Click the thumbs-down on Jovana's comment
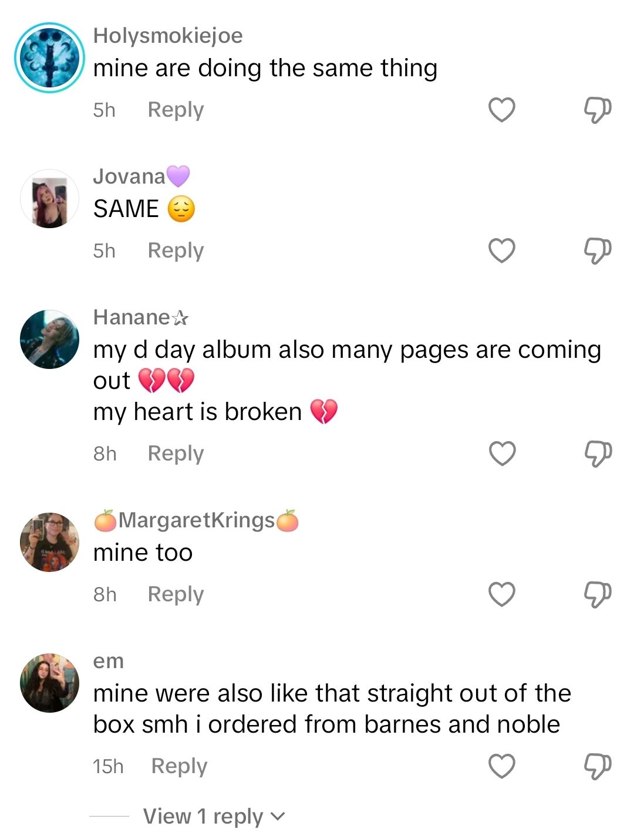Image resolution: width=634 pixels, height=840 pixels. [x=598, y=250]
